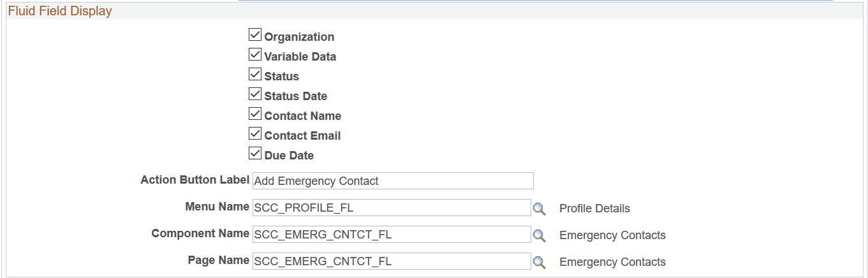Select the Component Name input field
This screenshot has height=278, width=868.
pos(392,235)
